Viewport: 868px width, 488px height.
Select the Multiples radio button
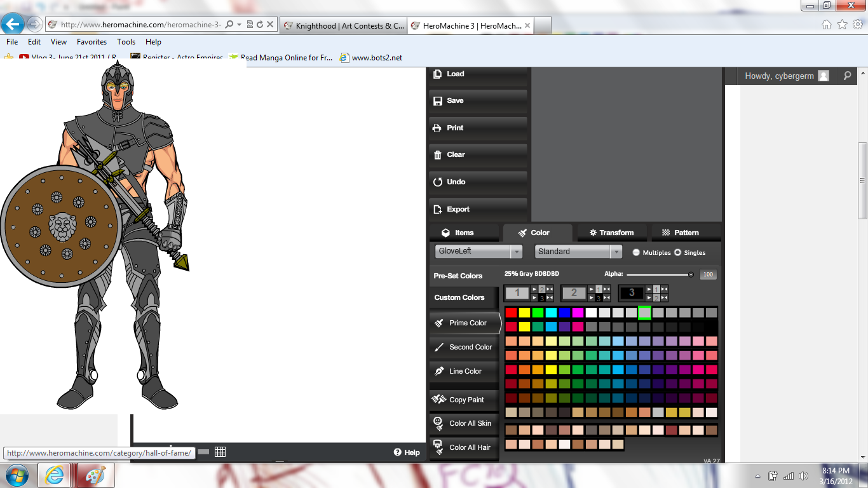click(x=636, y=252)
